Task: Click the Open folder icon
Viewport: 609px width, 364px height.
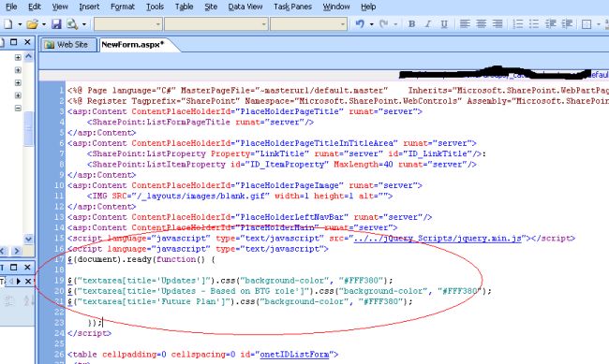Action: [32, 24]
